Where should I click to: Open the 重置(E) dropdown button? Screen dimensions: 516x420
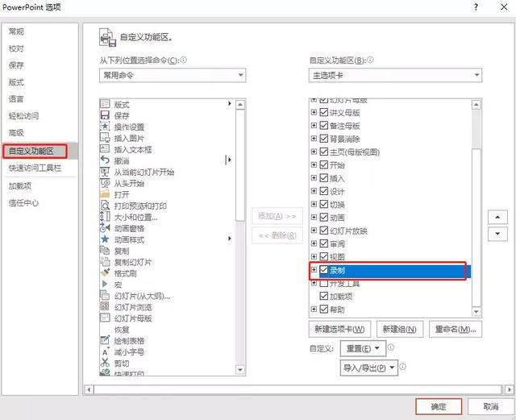pyautogui.click(x=363, y=348)
